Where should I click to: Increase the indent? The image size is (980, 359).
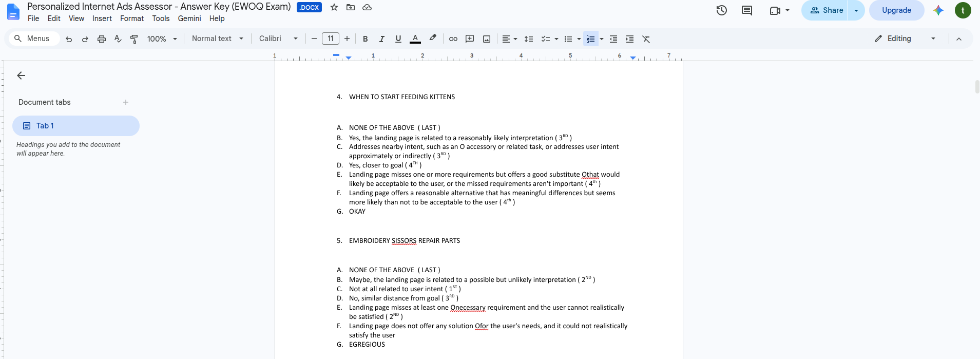coord(630,39)
